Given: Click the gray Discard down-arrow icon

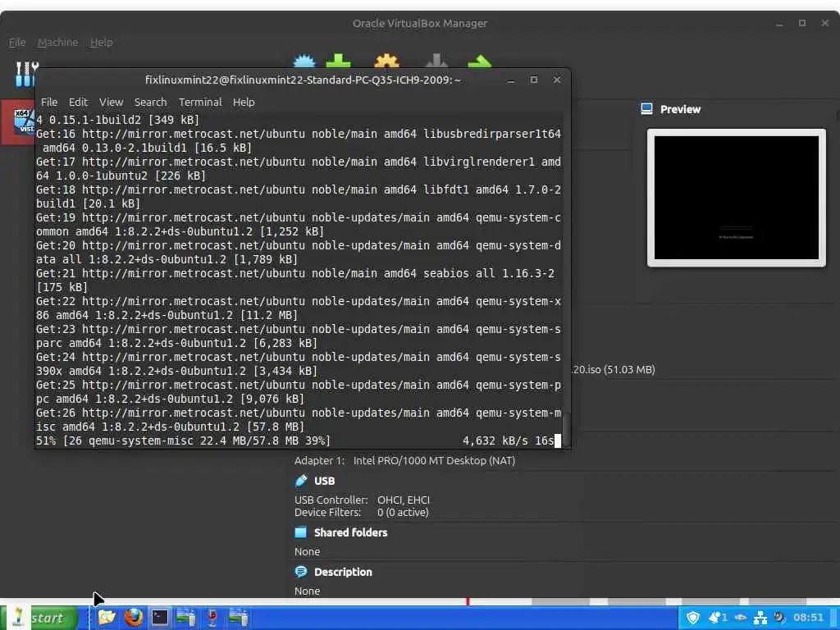Looking at the screenshot, I should (x=436, y=61).
